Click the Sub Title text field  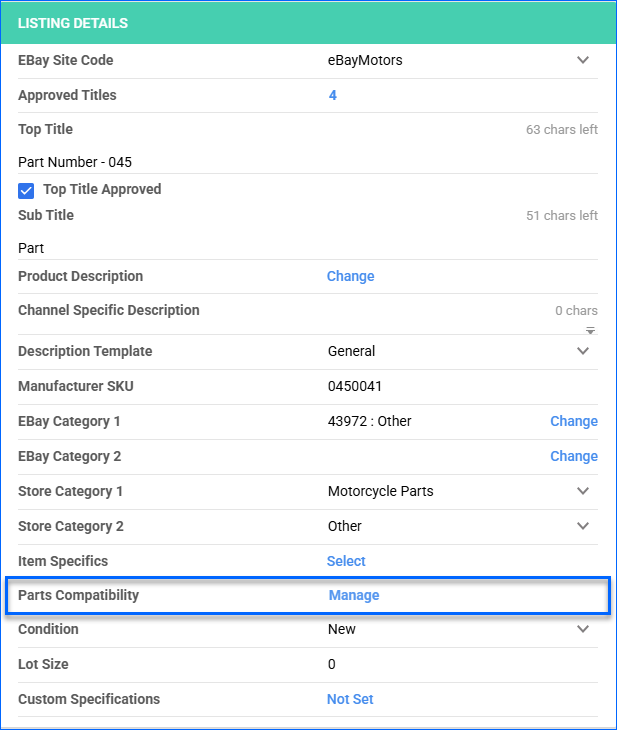(300, 248)
